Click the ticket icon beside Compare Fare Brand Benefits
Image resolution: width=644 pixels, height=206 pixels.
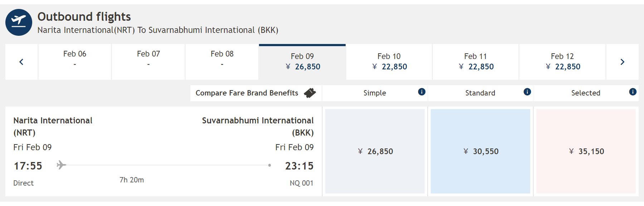click(x=310, y=93)
